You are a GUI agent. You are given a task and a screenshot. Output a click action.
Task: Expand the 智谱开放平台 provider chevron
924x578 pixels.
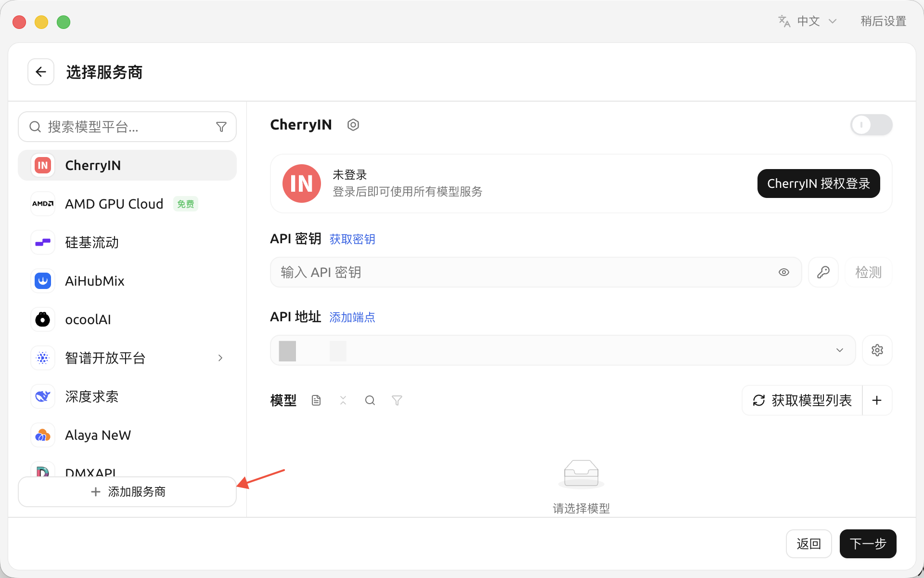click(x=220, y=358)
